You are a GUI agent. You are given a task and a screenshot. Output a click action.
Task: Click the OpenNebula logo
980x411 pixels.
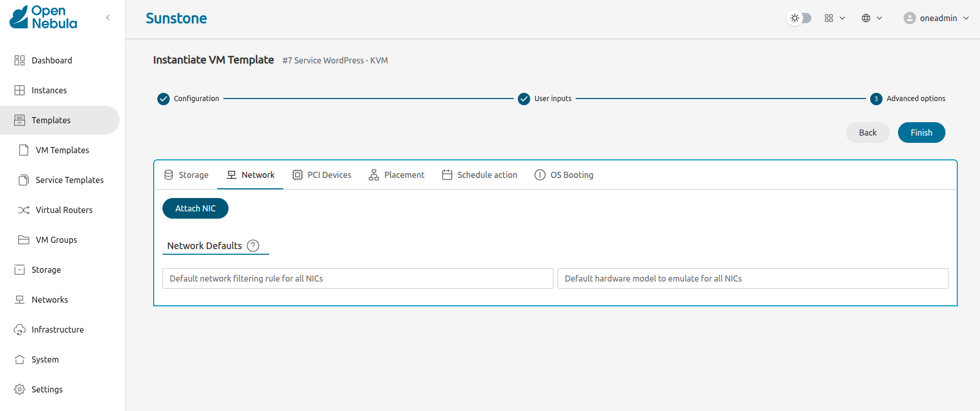click(x=43, y=18)
